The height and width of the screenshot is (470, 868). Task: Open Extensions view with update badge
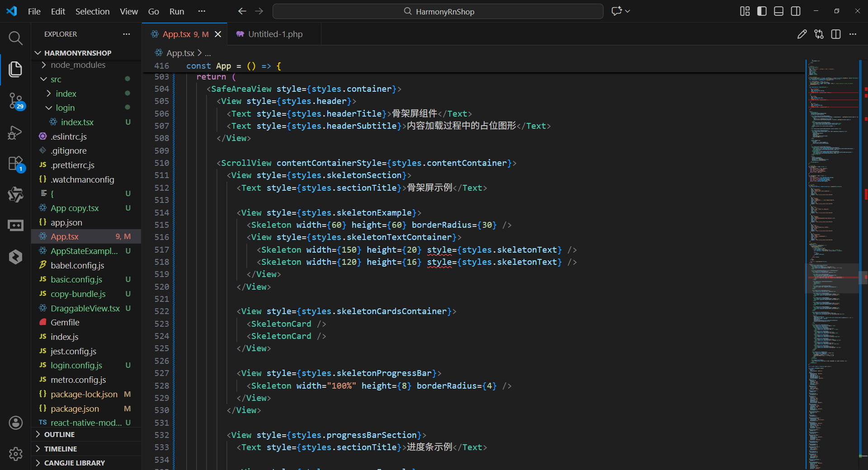coord(15,164)
